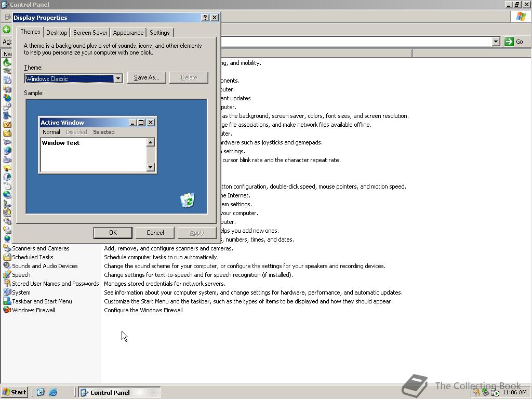This screenshot has width=532, height=399.
Task: Expand the Control Panel address bar dropdown
Action: (496, 42)
